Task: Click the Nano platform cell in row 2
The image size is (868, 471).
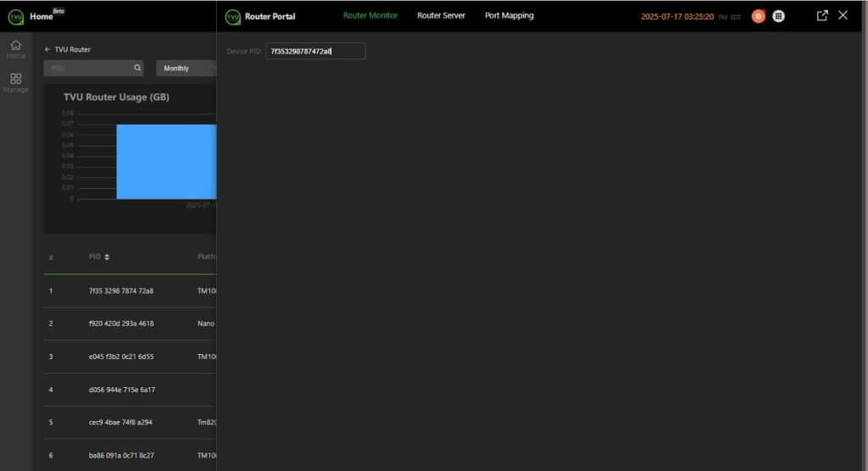Action: 206,324
